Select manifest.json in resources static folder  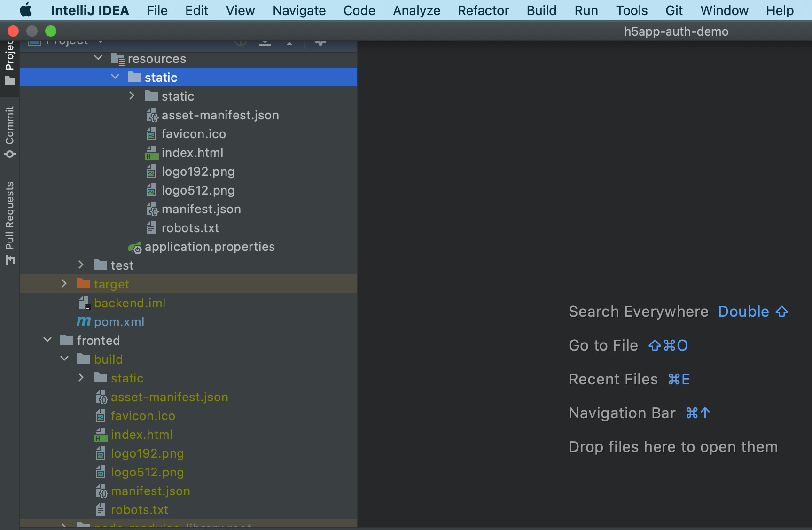pos(201,209)
